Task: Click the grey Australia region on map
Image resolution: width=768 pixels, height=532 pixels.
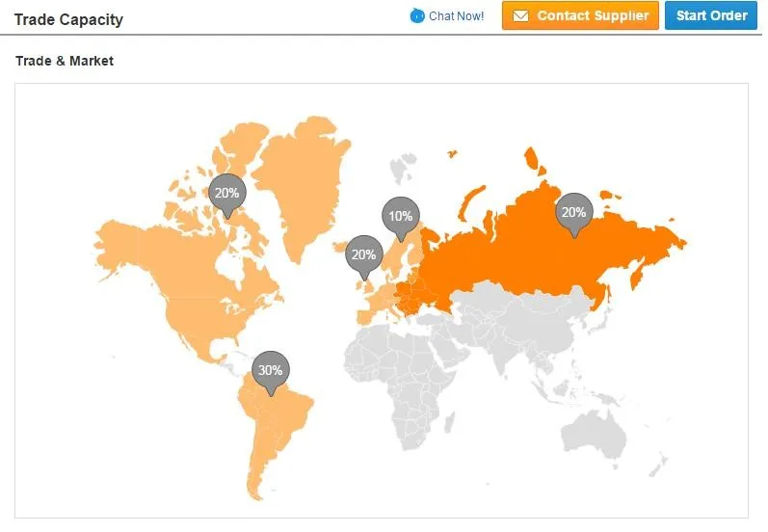Action: coord(595,434)
